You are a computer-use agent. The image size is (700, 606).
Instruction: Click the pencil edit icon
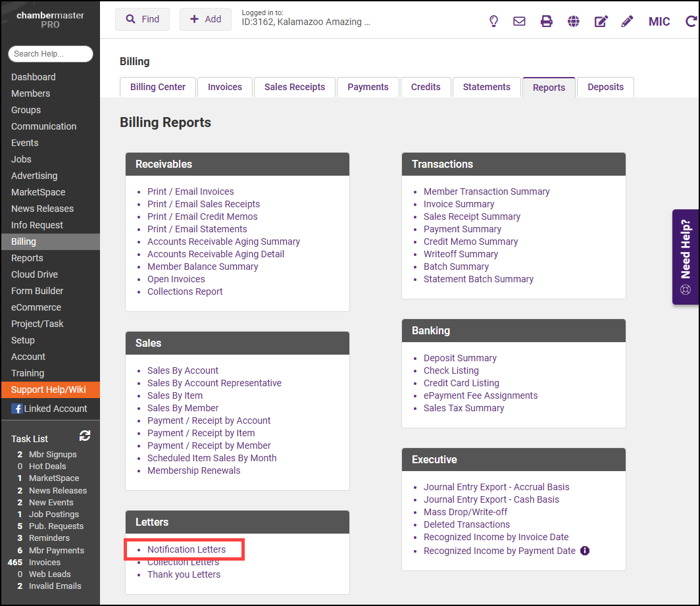click(x=627, y=21)
